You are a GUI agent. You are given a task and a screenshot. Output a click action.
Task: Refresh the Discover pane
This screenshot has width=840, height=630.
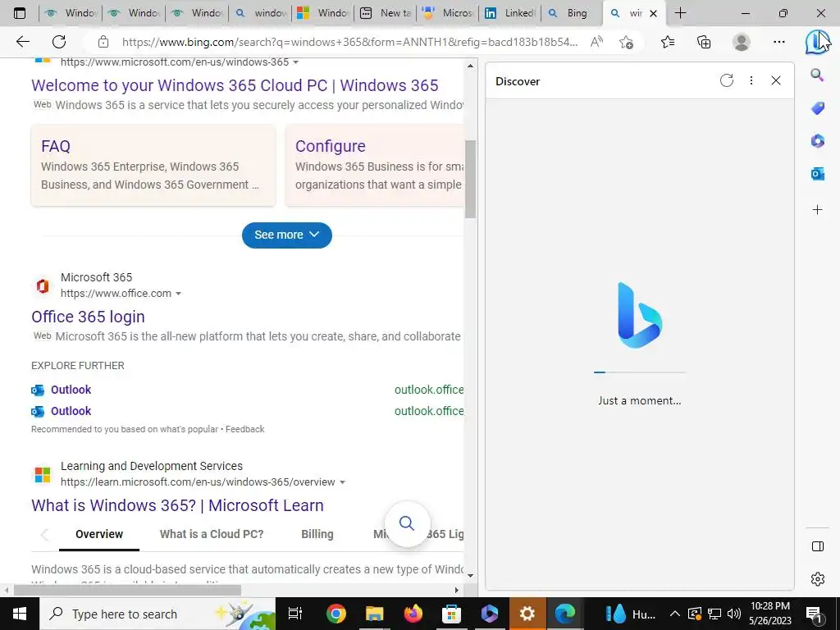pyautogui.click(x=727, y=81)
